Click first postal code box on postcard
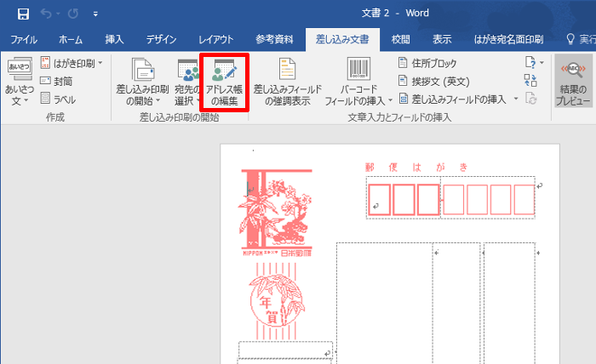The image size is (596, 364). pyautogui.click(x=380, y=200)
